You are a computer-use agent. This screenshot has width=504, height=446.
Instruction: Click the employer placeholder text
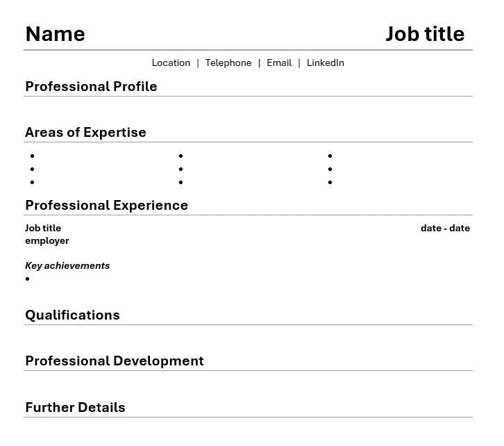[x=47, y=241]
